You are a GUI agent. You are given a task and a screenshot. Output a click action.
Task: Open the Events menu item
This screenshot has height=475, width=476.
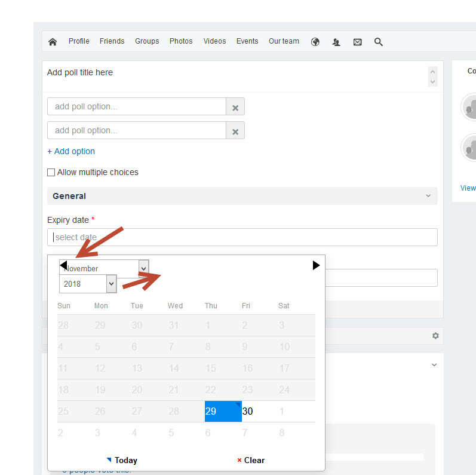pyautogui.click(x=247, y=41)
